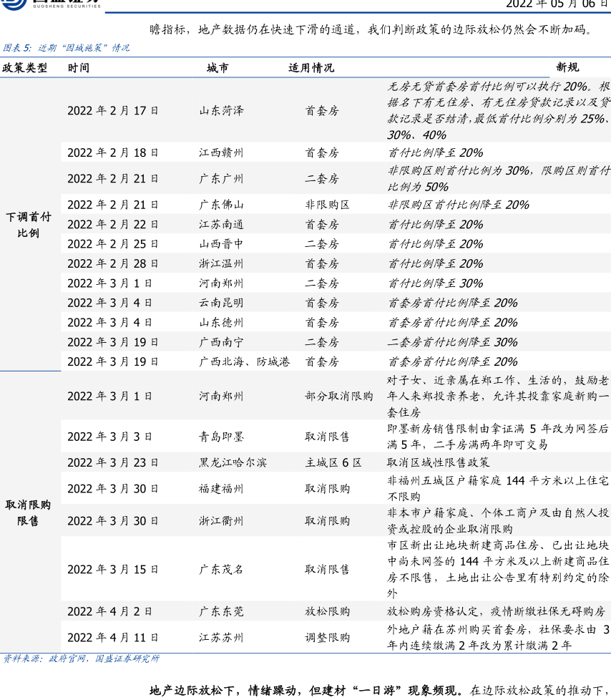Viewport: 611px width, 700px height.
Task: Click the '放松限购' cell
Action: pyautogui.click(x=327, y=612)
